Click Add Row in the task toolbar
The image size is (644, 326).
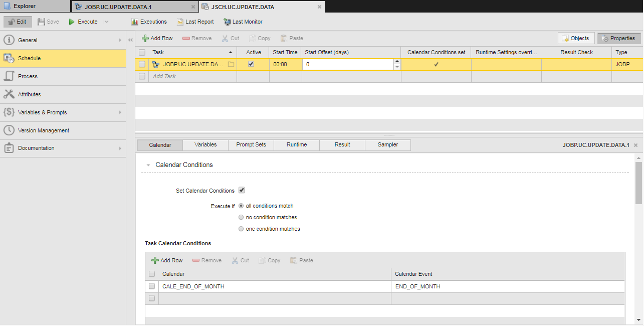click(x=157, y=38)
